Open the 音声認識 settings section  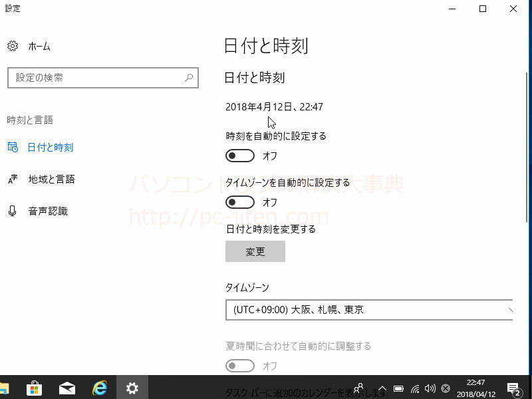[x=47, y=211]
